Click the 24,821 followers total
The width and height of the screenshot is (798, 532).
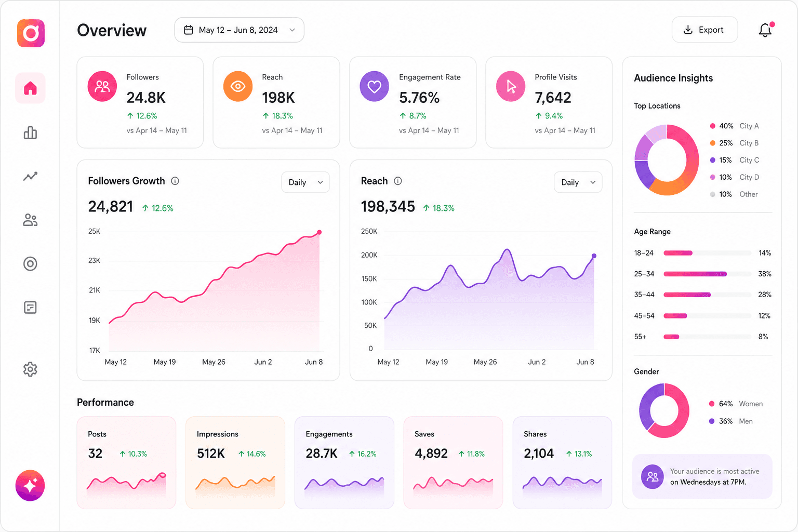click(111, 207)
